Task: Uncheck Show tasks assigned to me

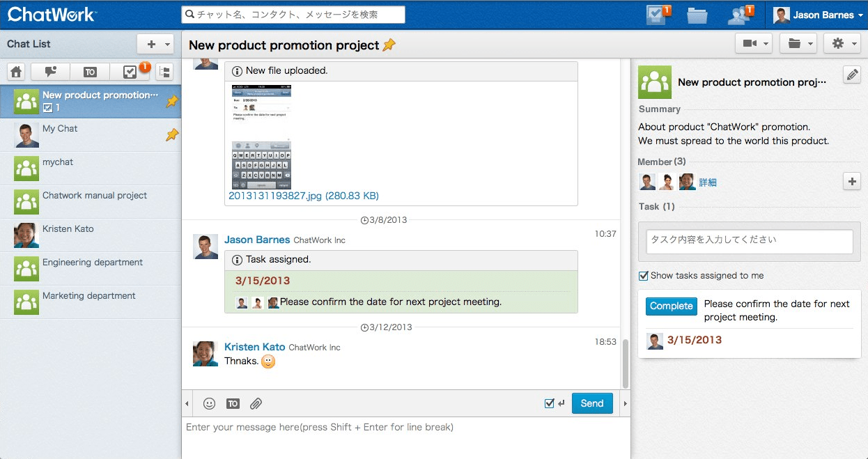Action: 642,275
